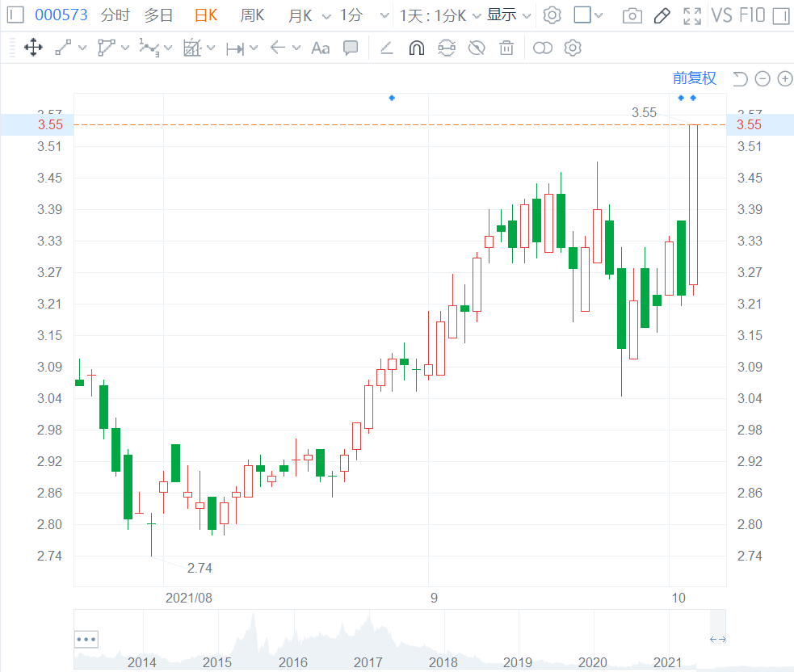The height and width of the screenshot is (672, 794).
Task: Click 2017 in the overview timeline
Action: point(368,662)
